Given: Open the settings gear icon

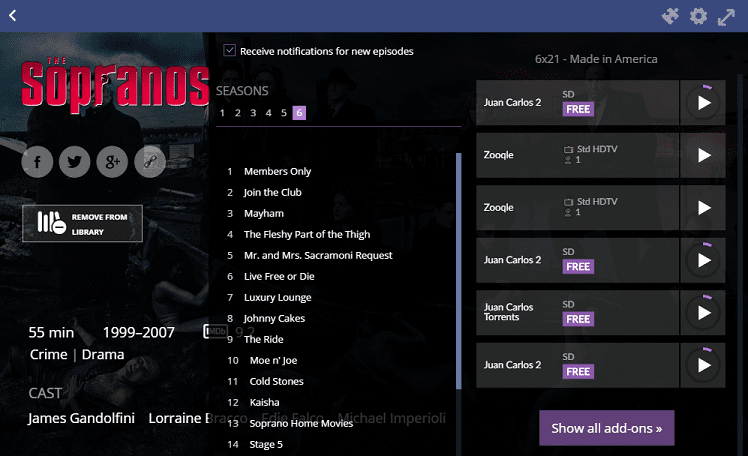Looking at the screenshot, I should (698, 16).
